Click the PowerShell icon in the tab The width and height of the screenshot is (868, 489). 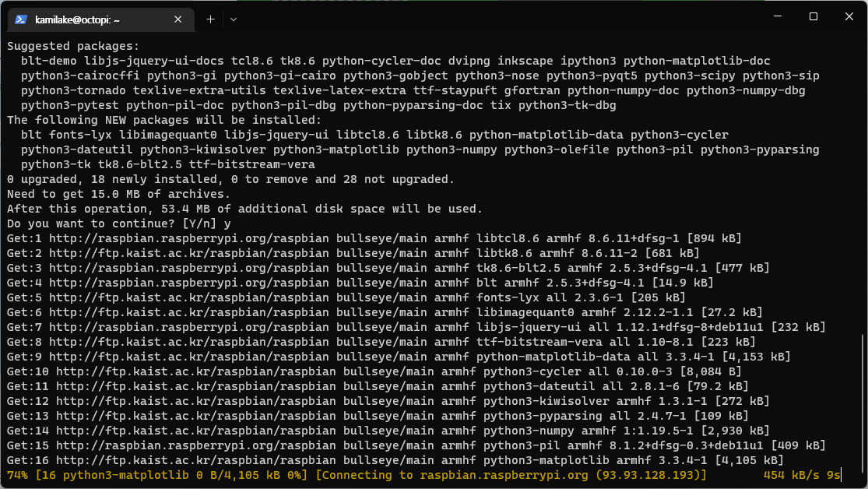(21, 19)
